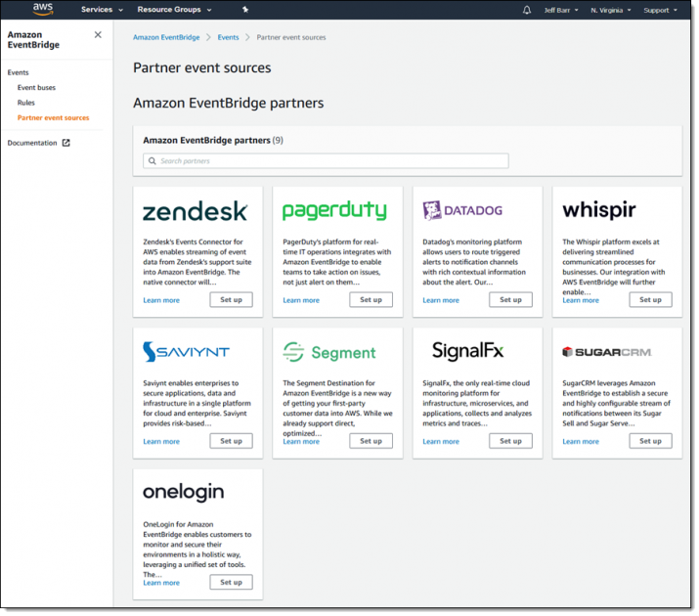Click the Events breadcrumb link
Image resolution: width=699 pixels, height=616 pixels.
(x=228, y=37)
